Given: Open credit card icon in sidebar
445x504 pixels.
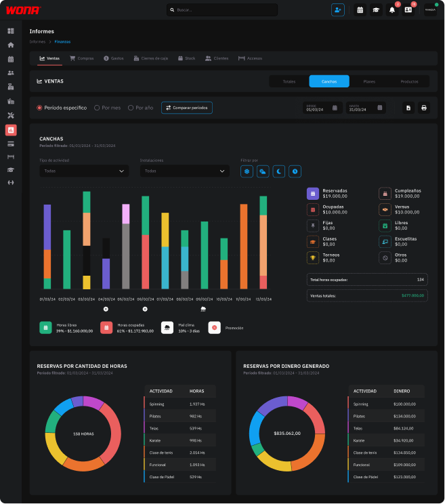Looking at the screenshot, I should tap(11, 144).
